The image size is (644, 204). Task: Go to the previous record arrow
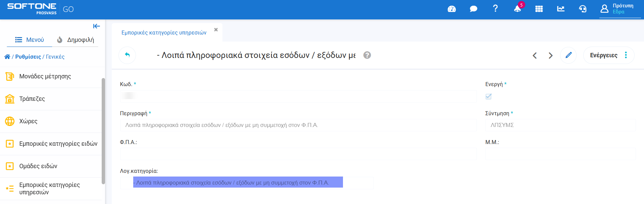coord(535,56)
